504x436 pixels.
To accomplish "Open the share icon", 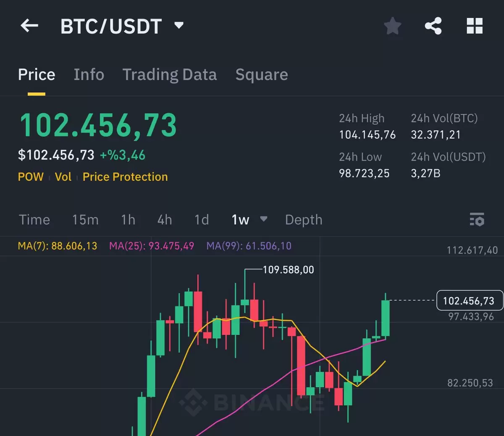I will tap(433, 26).
